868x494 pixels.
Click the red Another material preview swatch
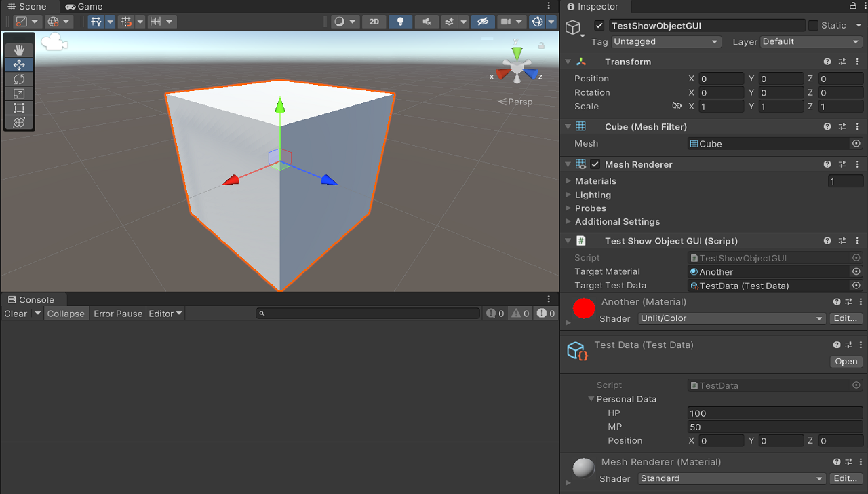click(584, 309)
